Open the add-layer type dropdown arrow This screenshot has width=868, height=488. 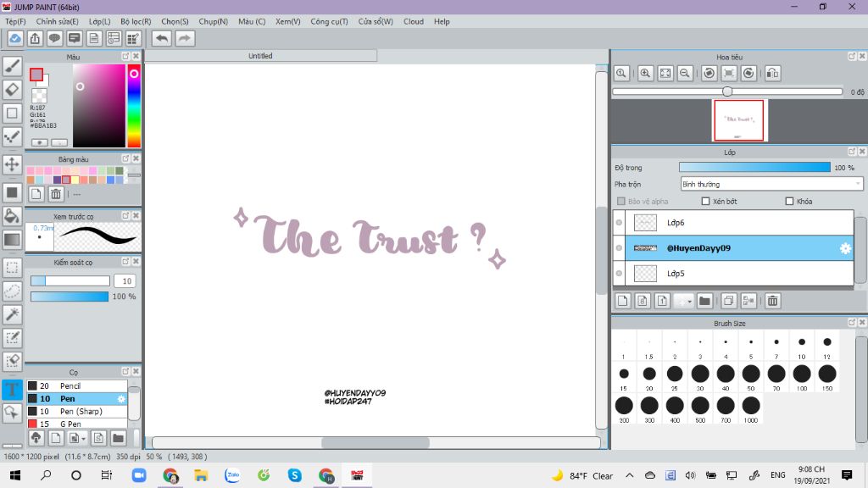pyautogui.click(x=689, y=301)
